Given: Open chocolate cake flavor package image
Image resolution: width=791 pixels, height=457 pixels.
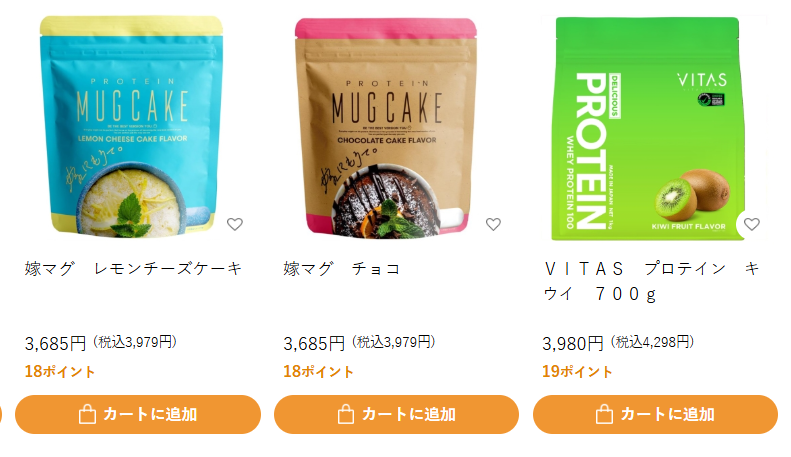Looking at the screenshot, I should [386, 128].
